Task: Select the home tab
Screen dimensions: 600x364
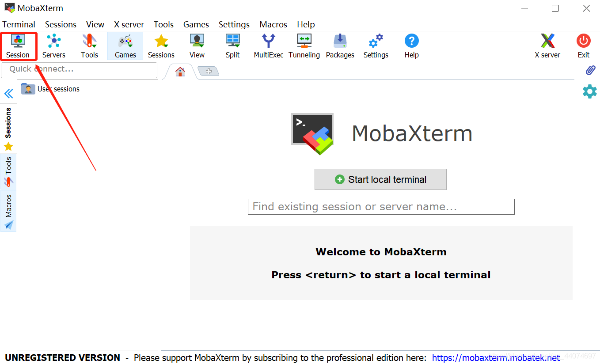Action: click(x=180, y=72)
